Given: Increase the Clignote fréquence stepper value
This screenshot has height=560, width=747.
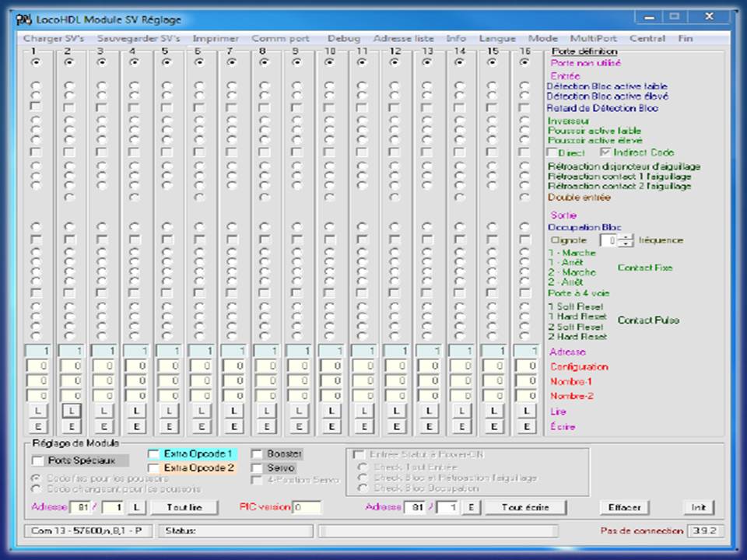Looking at the screenshot, I should tap(626, 237).
